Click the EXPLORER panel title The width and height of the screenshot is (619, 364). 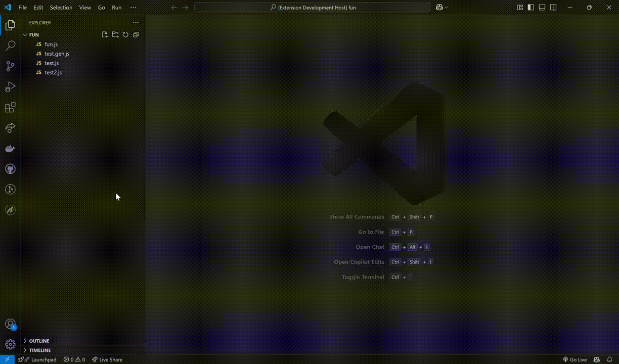coord(40,23)
